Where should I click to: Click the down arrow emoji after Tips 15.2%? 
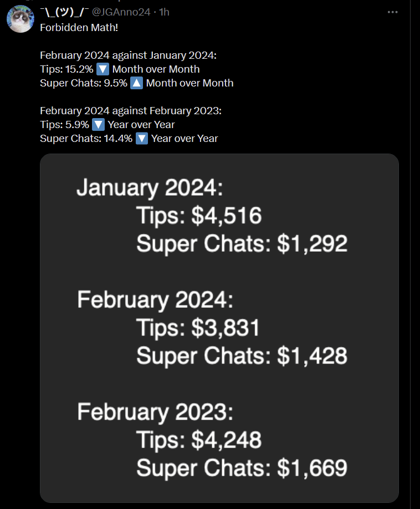(x=103, y=69)
